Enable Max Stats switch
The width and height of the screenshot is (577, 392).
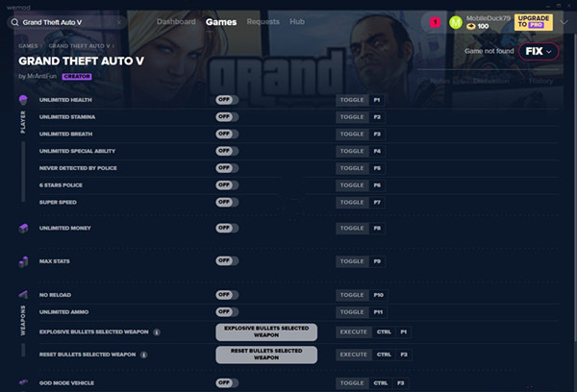(x=227, y=261)
